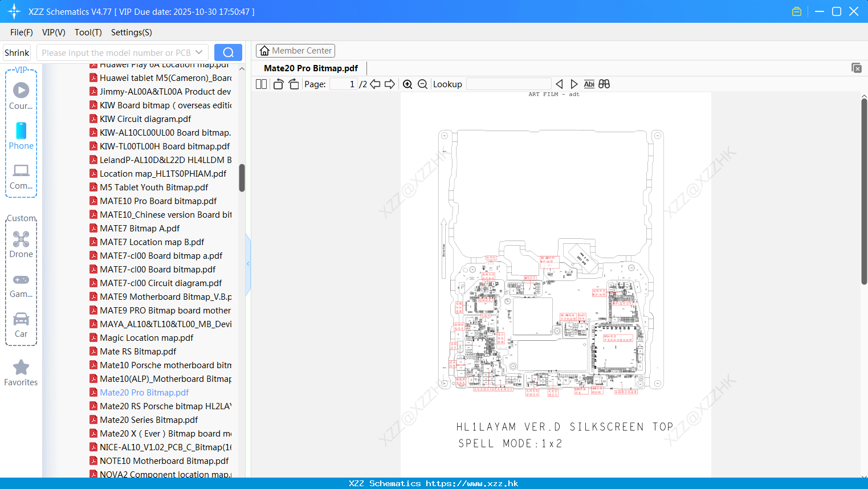Open MATE7 Bitmap A.pdf

pos(135,229)
